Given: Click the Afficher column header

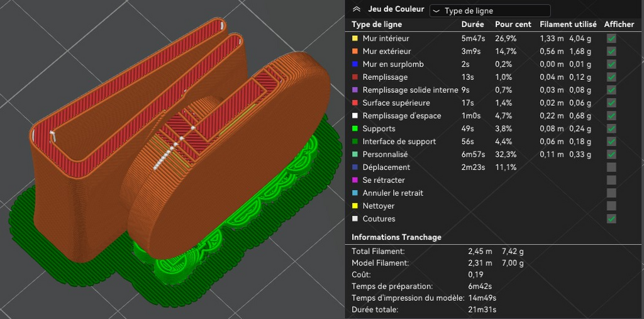Looking at the screenshot, I should (619, 25).
